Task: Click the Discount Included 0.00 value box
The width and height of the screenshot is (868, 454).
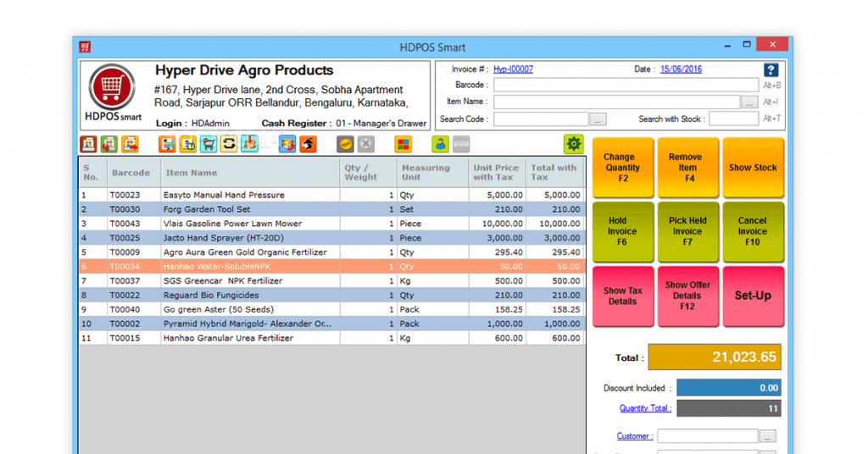Action: coord(728,388)
